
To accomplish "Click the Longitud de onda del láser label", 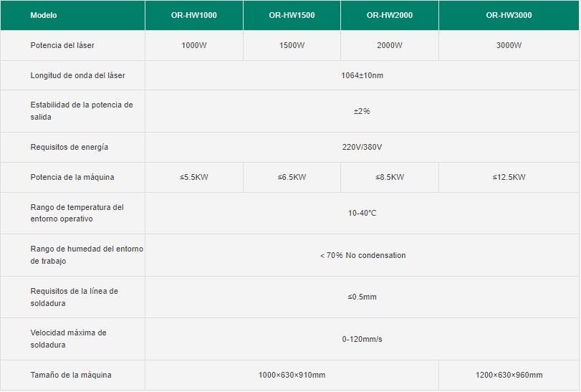I will pos(78,75).
